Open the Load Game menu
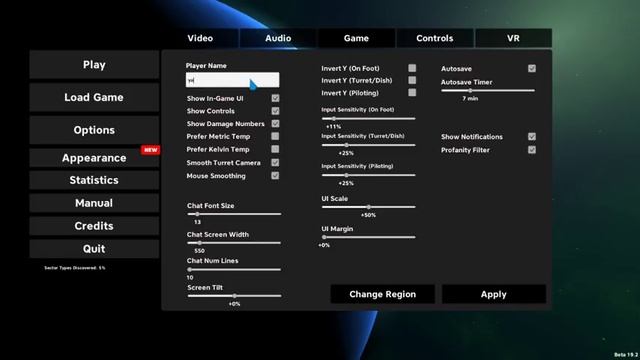Viewport: 640px width, 360px height. (x=94, y=97)
